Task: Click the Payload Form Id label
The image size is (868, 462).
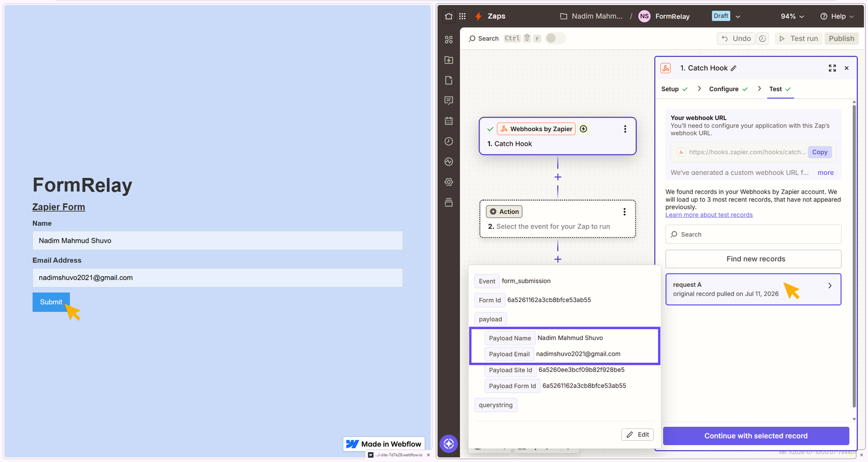Action: coord(512,386)
